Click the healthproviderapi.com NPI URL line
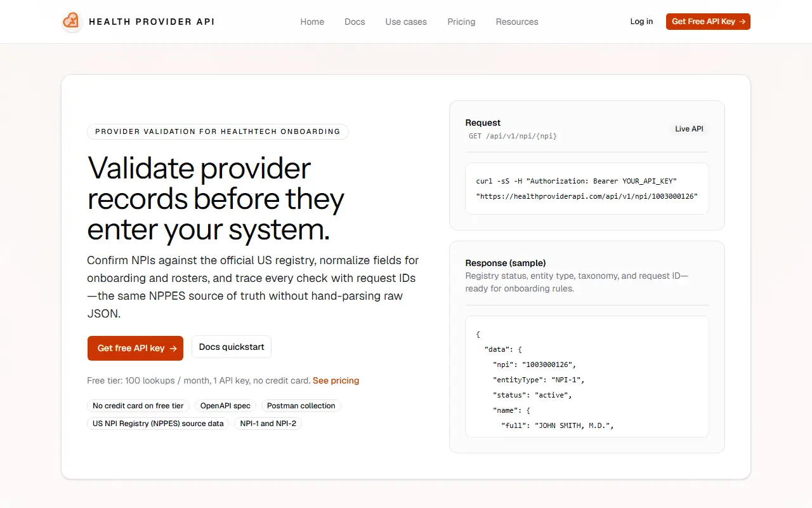Image resolution: width=812 pixels, height=508 pixels. (587, 197)
